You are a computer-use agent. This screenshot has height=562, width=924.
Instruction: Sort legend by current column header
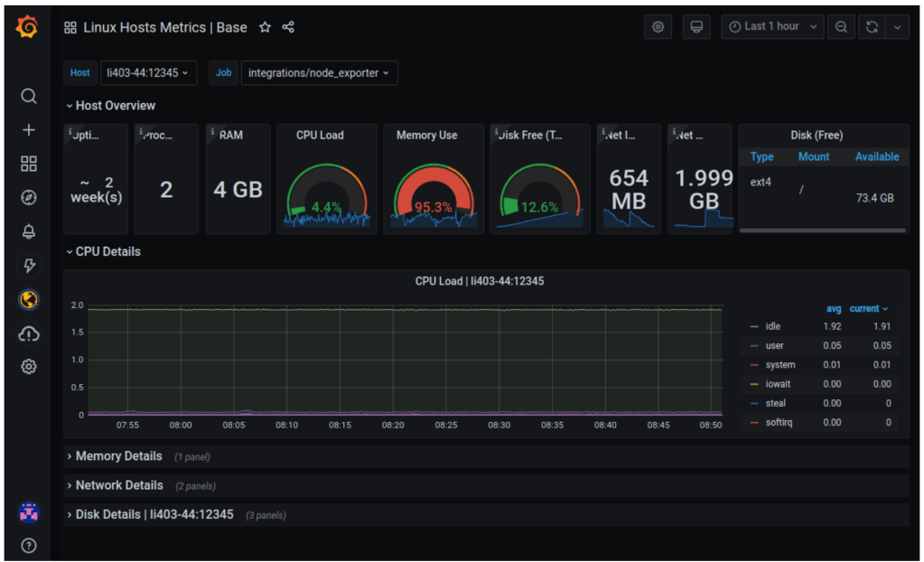click(868, 308)
